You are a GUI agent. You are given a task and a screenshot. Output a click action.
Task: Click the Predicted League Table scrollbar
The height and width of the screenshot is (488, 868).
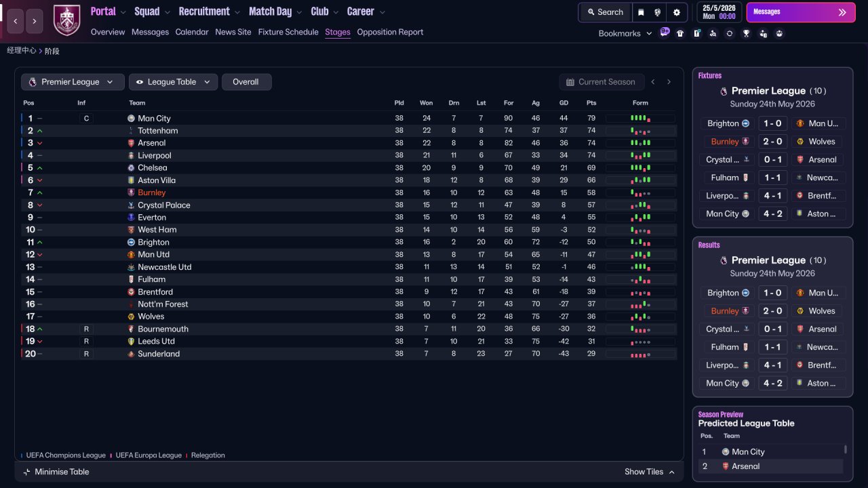pyautogui.click(x=845, y=449)
